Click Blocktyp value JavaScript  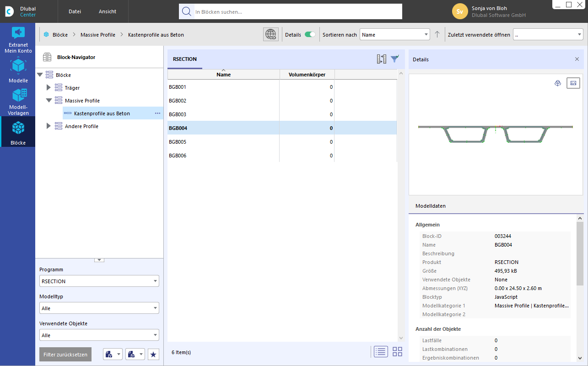click(506, 297)
